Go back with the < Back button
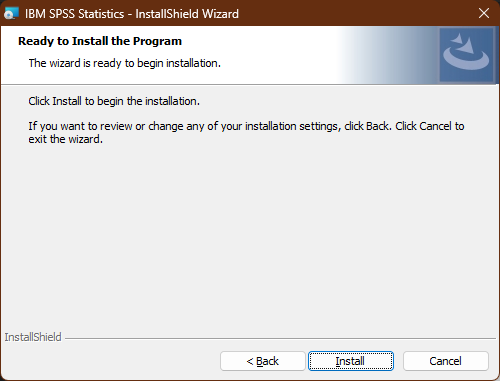Image resolution: width=500 pixels, height=381 pixels. click(263, 361)
